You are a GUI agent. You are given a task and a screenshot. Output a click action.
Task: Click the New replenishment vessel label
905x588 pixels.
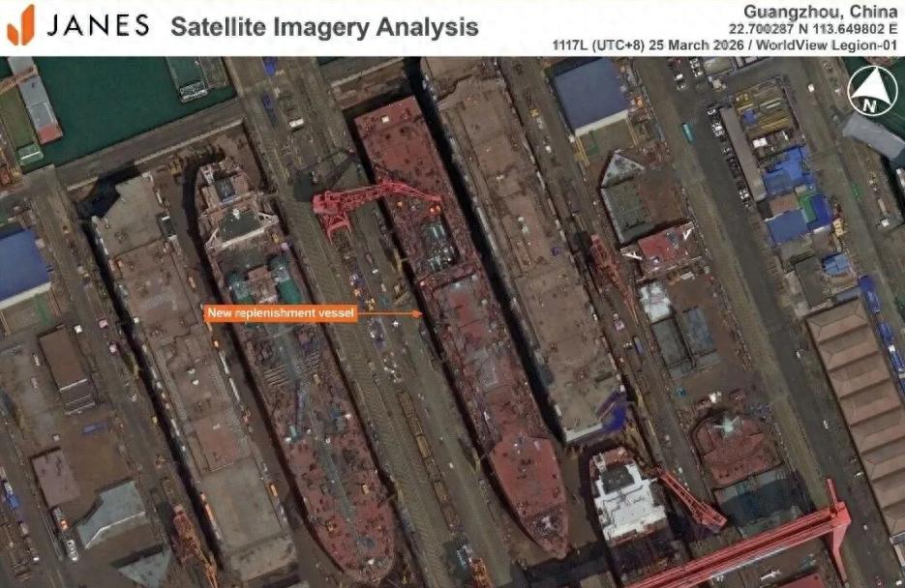coord(281,313)
